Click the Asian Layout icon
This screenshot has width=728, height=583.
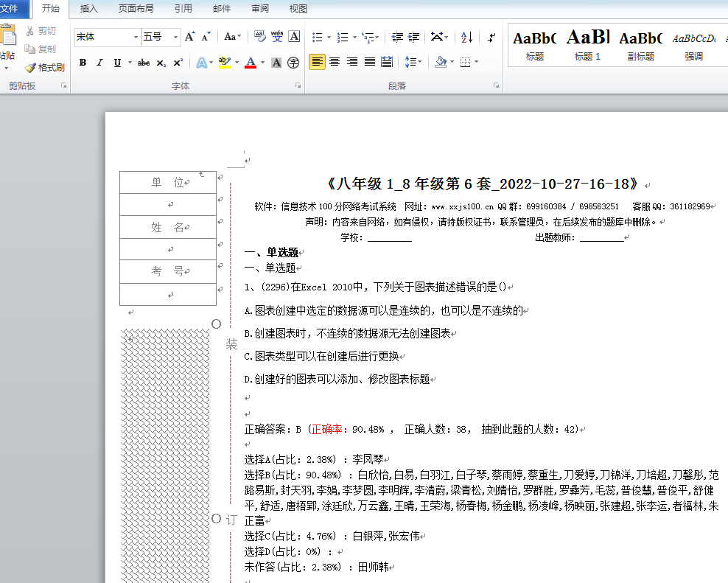[x=438, y=37]
